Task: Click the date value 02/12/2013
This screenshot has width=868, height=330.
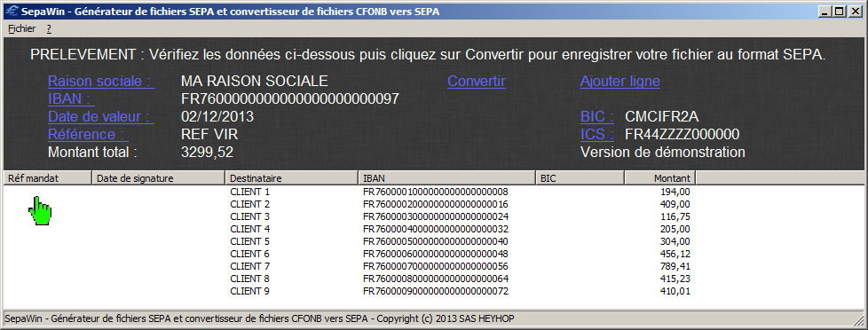Action: (x=217, y=117)
